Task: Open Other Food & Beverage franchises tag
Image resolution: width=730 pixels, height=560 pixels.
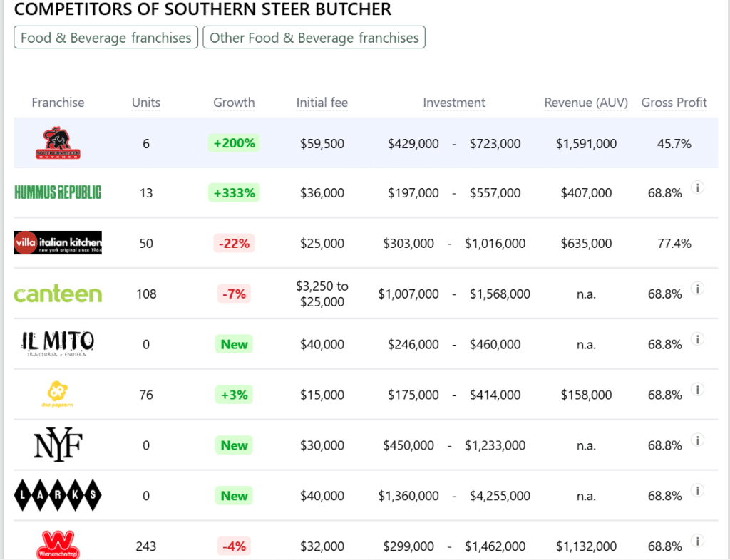Action: (x=314, y=38)
